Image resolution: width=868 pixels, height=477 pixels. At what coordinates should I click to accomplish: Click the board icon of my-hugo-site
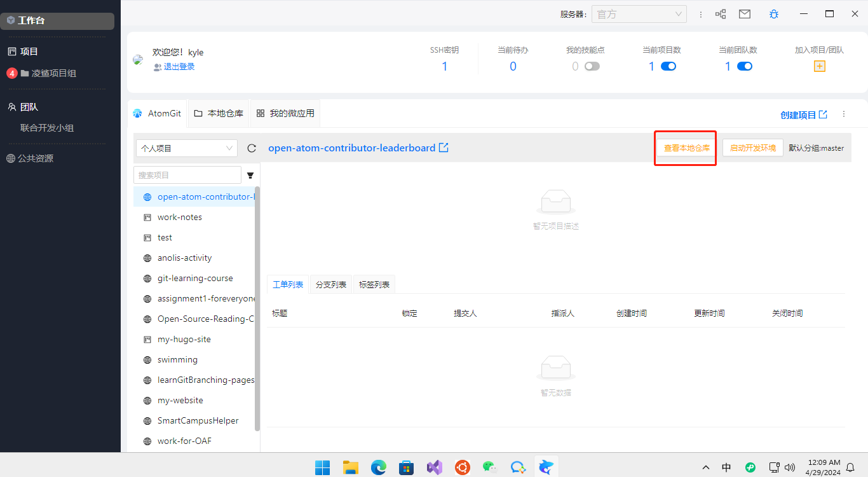147,340
